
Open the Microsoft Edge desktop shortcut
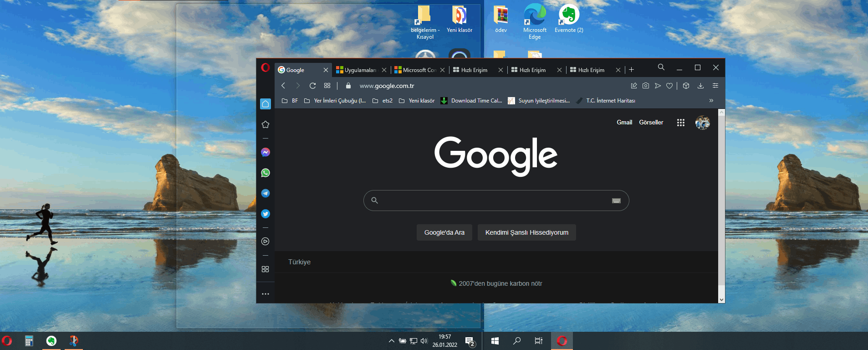(535, 22)
